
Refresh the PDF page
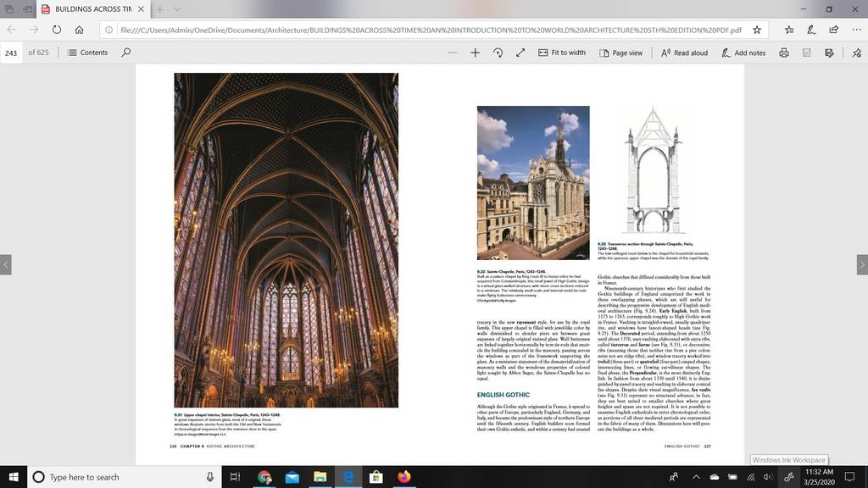pos(57,30)
